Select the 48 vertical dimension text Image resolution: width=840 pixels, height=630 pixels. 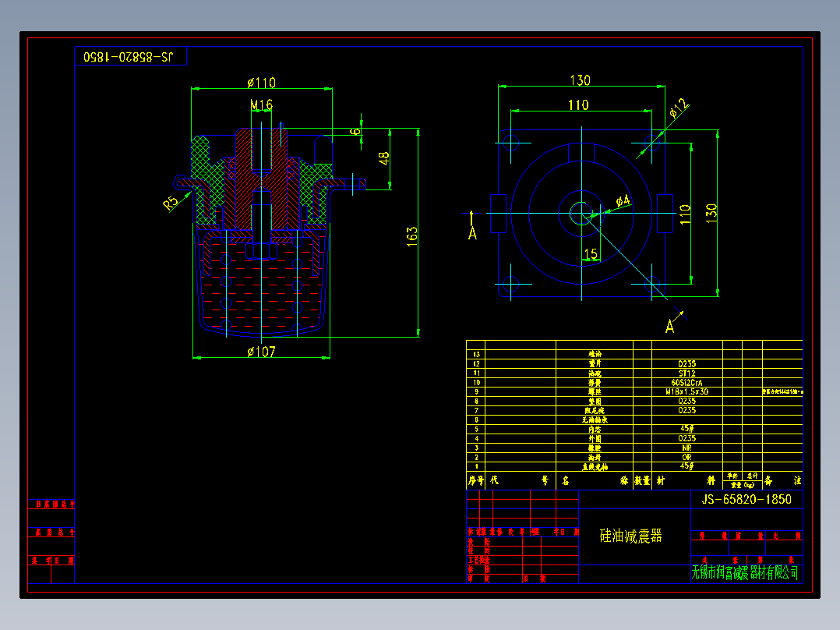pyautogui.click(x=383, y=158)
